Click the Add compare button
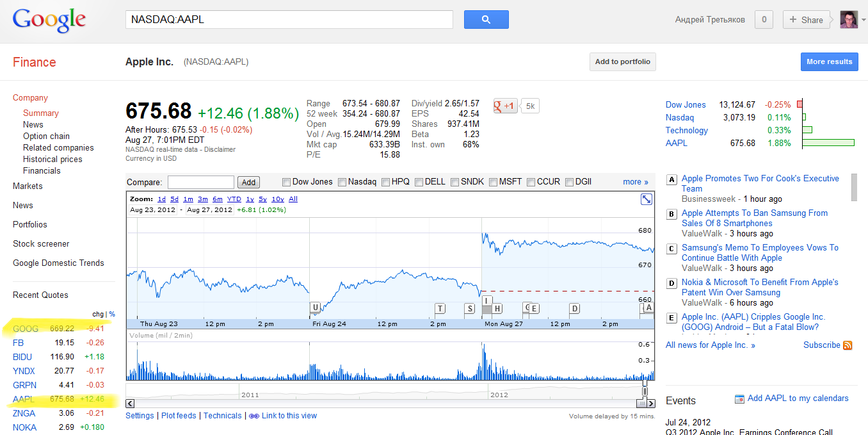 click(x=249, y=182)
